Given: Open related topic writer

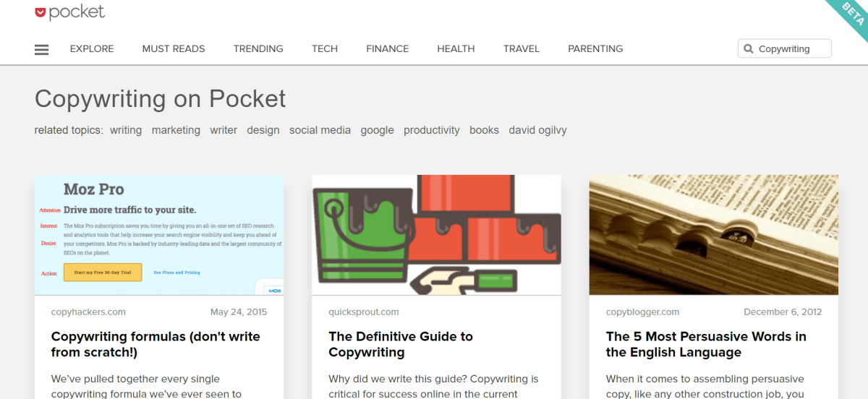Looking at the screenshot, I should click(x=224, y=130).
